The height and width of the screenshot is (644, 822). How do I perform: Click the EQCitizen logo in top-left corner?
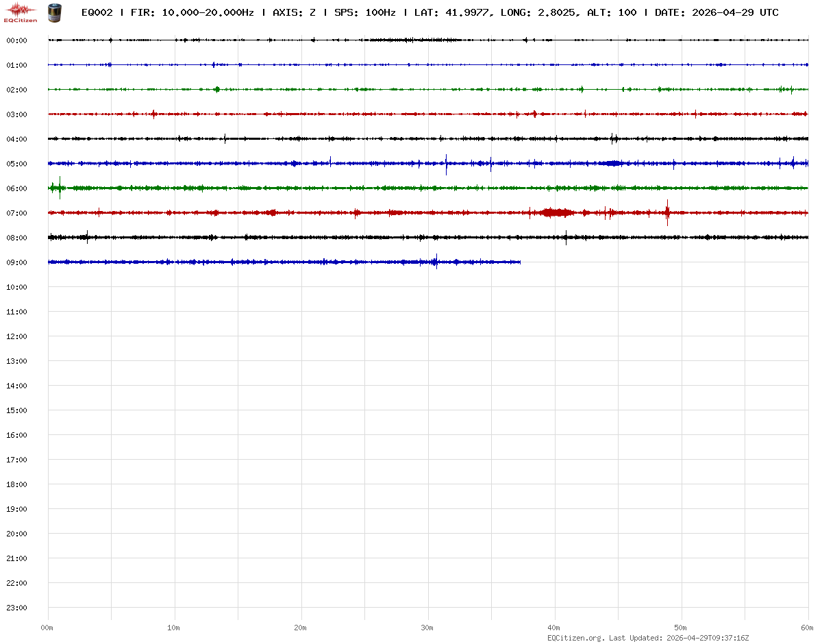point(21,12)
